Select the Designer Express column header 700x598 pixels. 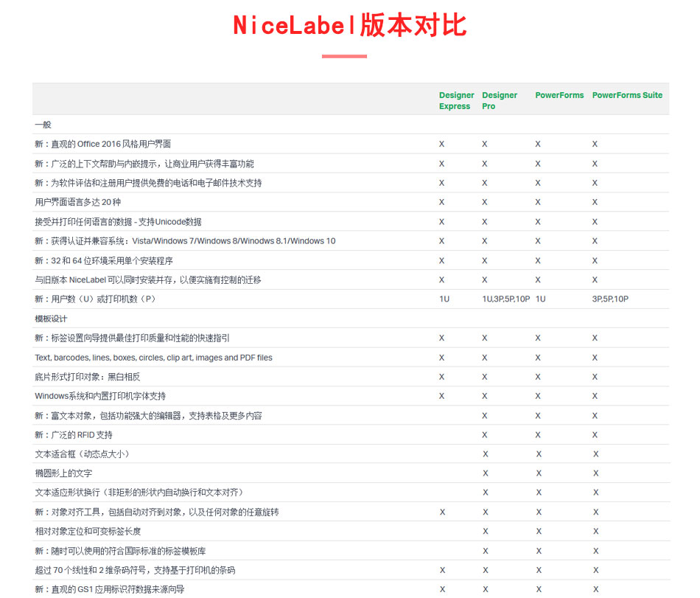456,100
